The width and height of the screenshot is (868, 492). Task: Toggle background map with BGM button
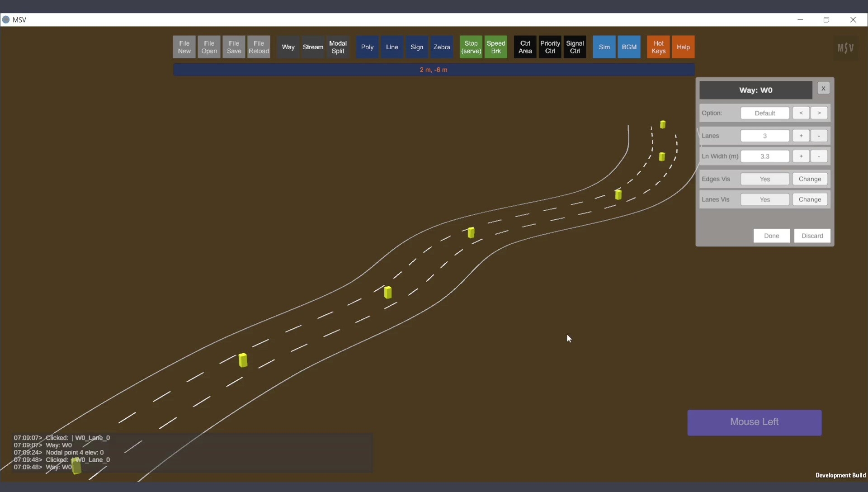(x=629, y=47)
